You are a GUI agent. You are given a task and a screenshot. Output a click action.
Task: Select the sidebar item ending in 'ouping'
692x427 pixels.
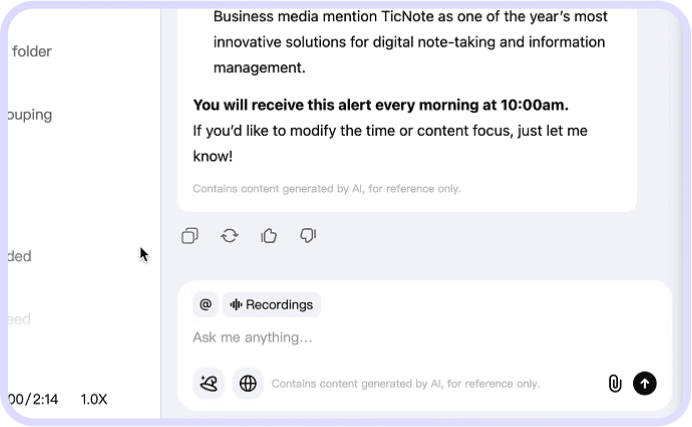(x=30, y=114)
